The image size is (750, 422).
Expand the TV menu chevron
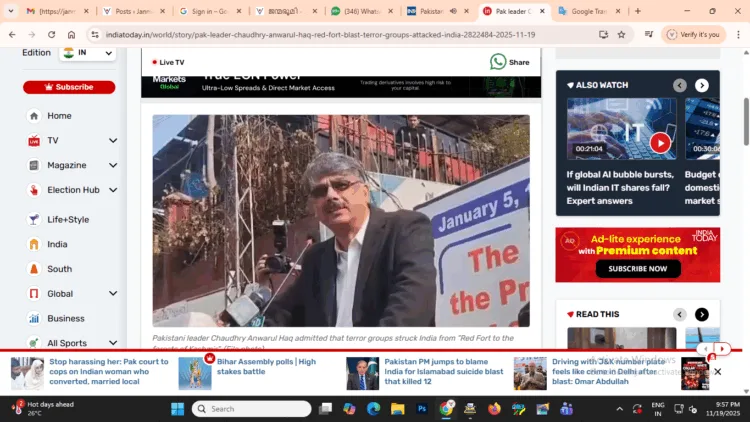[x=113, y=141]
